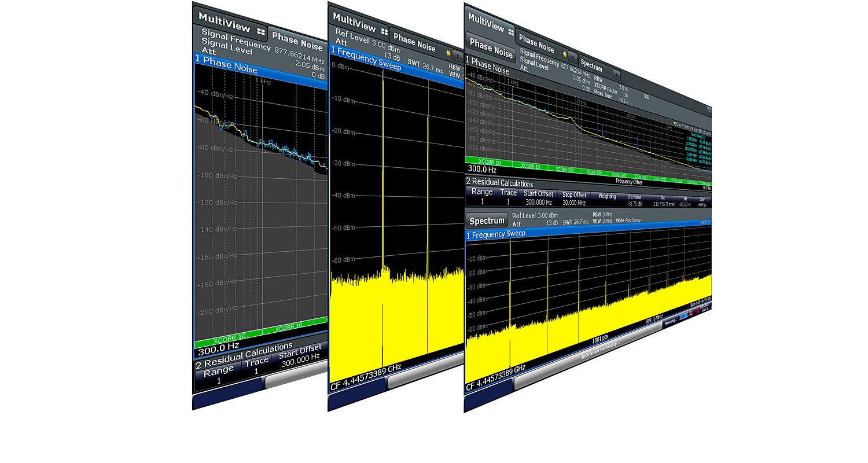Toggle the SGL single-sweep indicator
This screenshot has width=868, height=463.
(647, 96)
